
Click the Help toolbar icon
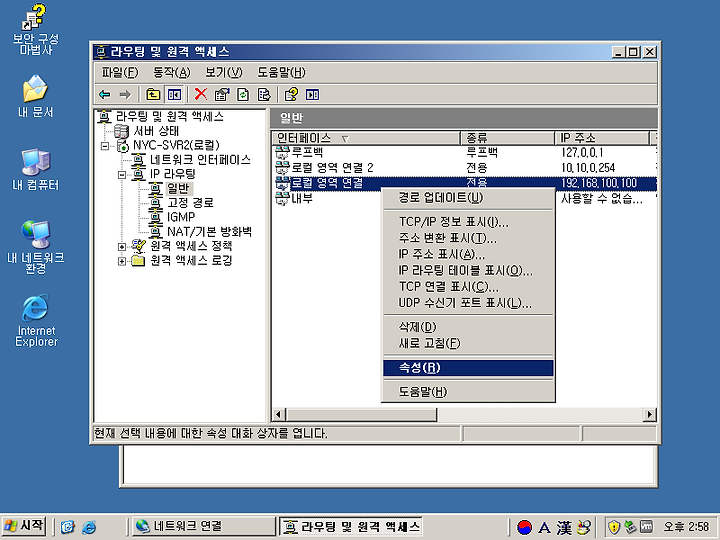pyautogui.click(x=291, y=95)
